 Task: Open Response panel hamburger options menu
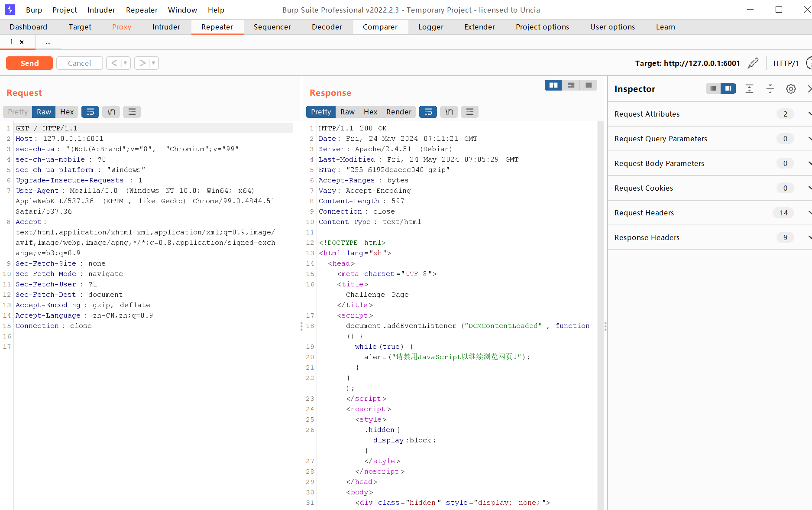[x=470, y=112]
